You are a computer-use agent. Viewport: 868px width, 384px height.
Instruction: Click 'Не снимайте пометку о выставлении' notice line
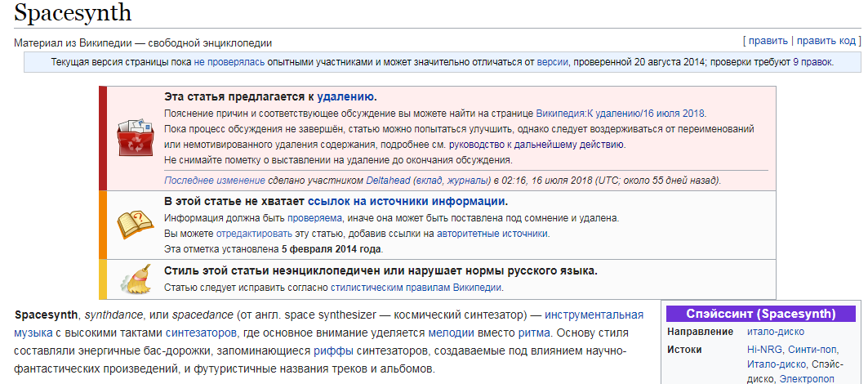[x=338, y=160]
